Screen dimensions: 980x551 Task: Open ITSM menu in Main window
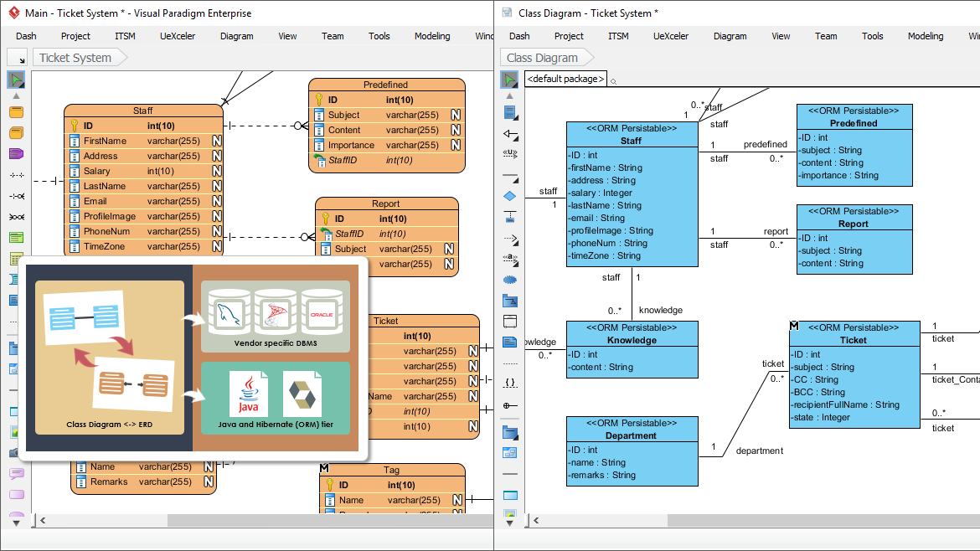click(x=125, y=36)
